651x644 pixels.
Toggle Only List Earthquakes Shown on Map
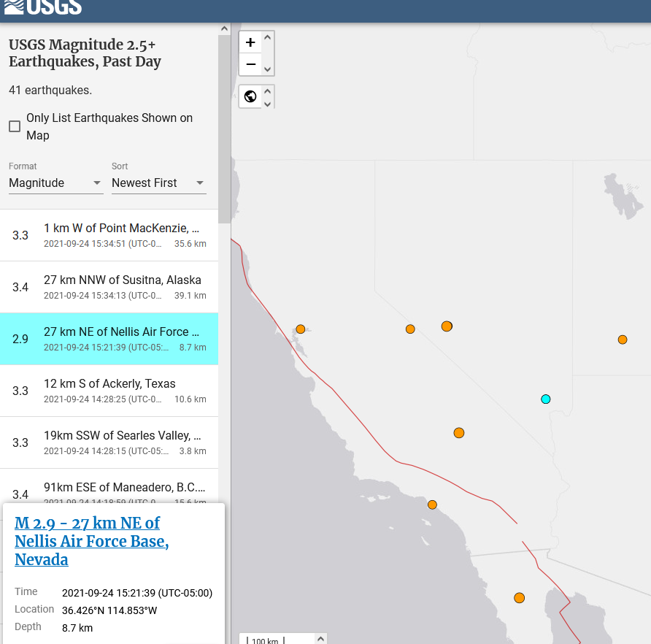[15, 126]
